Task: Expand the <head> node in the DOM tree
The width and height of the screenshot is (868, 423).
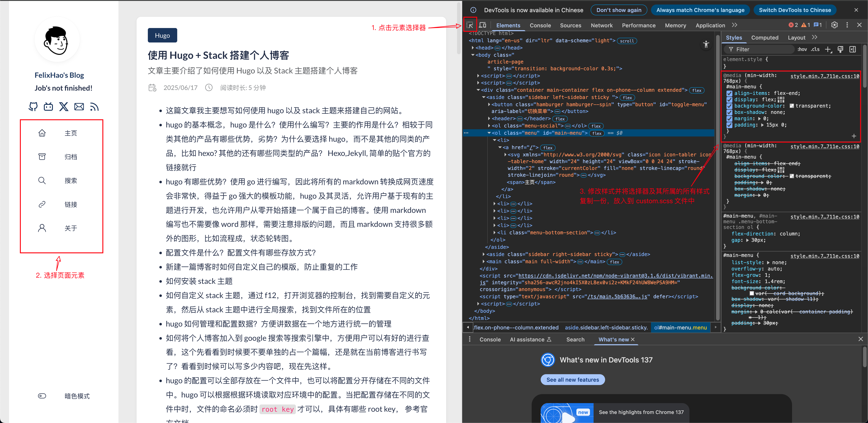Action: pos(473,48)
